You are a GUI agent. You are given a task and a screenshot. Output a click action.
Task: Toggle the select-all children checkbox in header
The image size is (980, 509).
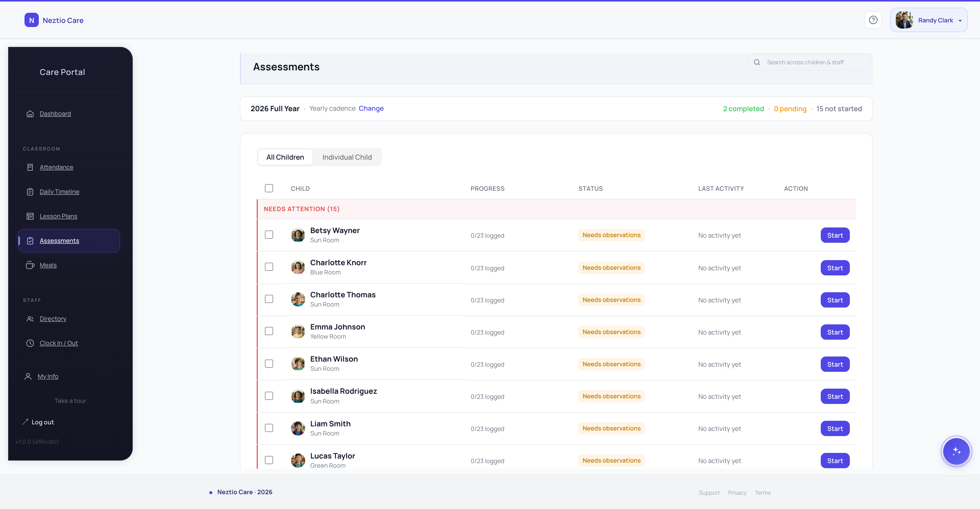pyautogui.click(x=269, y=188)
